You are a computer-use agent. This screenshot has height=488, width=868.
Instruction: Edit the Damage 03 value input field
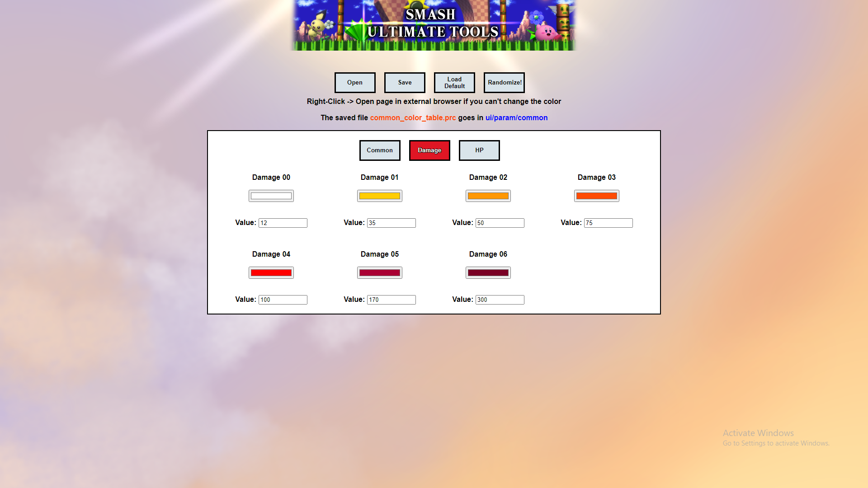coord(608,223)
